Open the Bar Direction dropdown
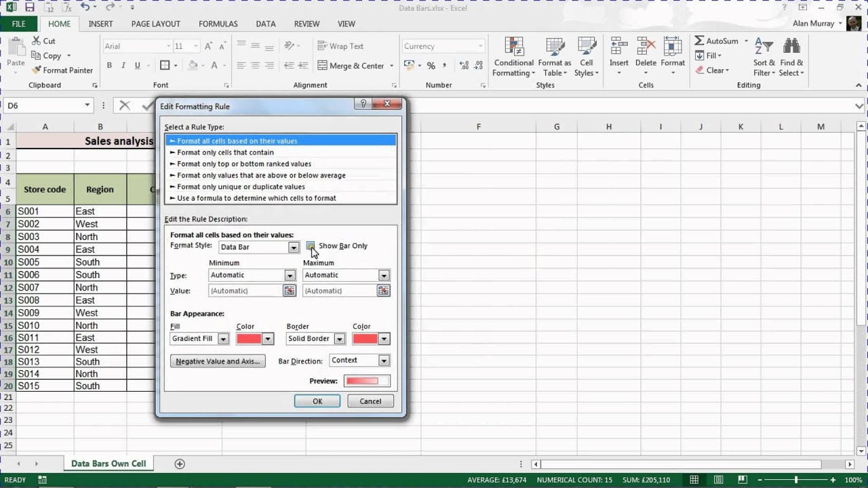The image size is (868, 488). click(383, 361)
